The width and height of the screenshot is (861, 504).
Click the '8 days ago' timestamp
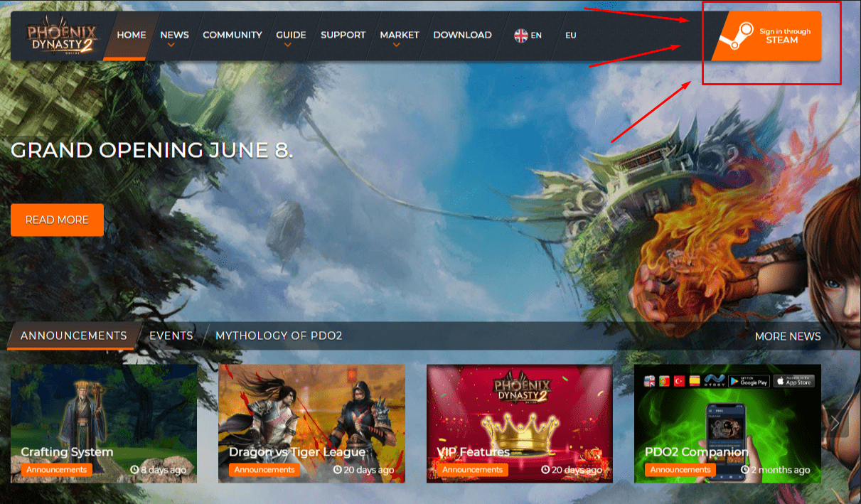(x=164, y=470)
